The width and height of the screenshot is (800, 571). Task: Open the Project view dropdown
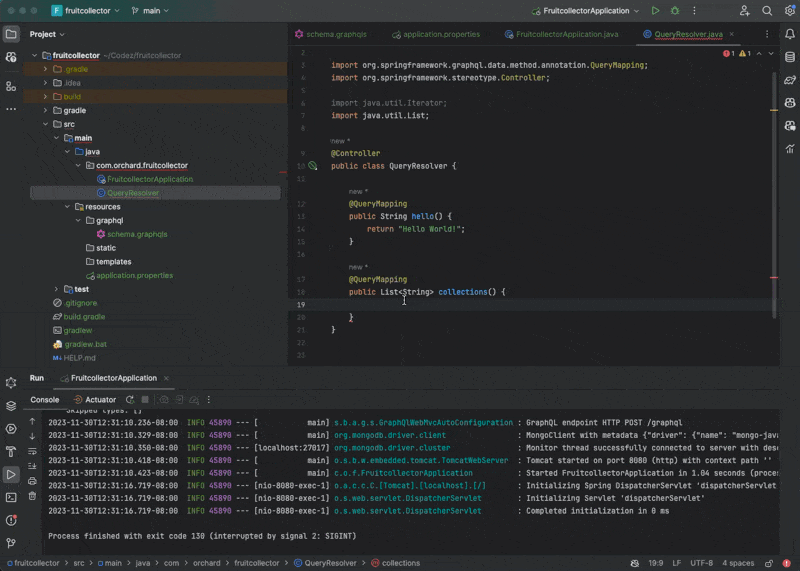click(47, 34)
